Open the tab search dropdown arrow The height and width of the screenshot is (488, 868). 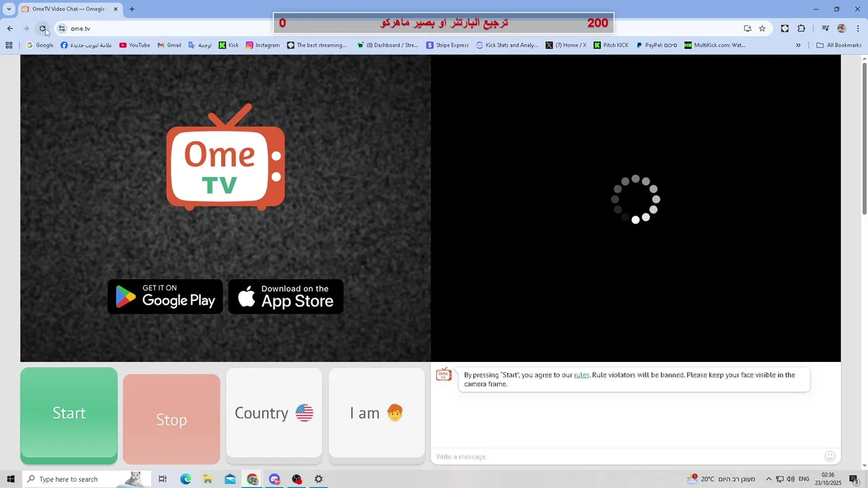pos(9,9)
